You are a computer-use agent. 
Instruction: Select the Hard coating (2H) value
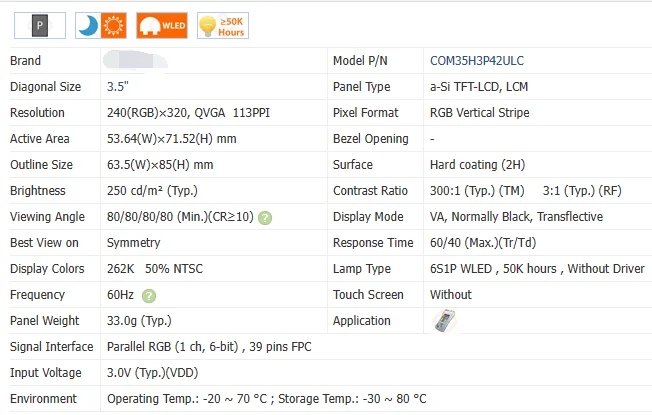(477, 165)
